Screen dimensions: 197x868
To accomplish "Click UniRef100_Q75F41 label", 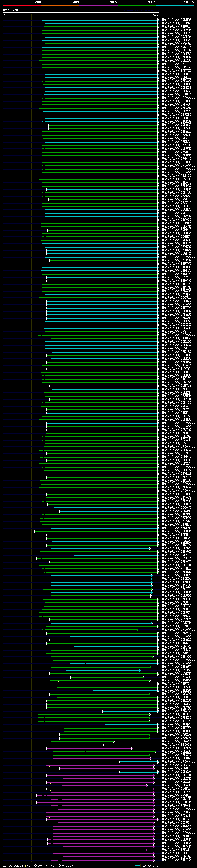I will pos(177,558).
